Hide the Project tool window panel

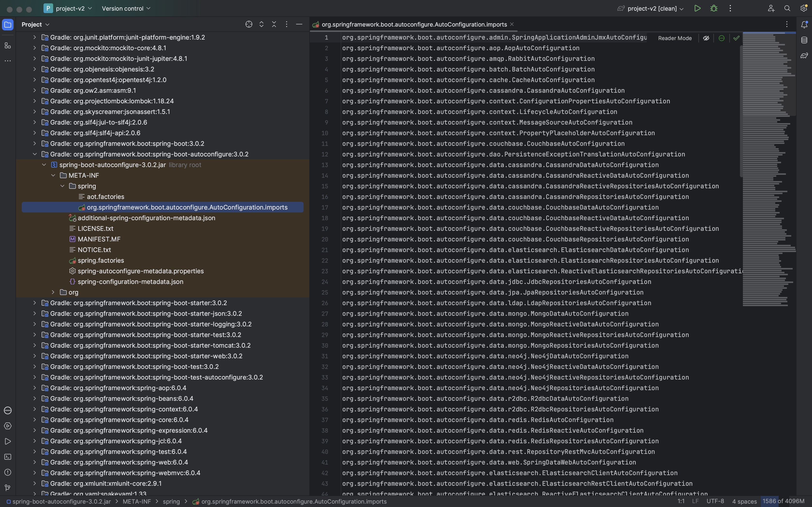(299, 24)
